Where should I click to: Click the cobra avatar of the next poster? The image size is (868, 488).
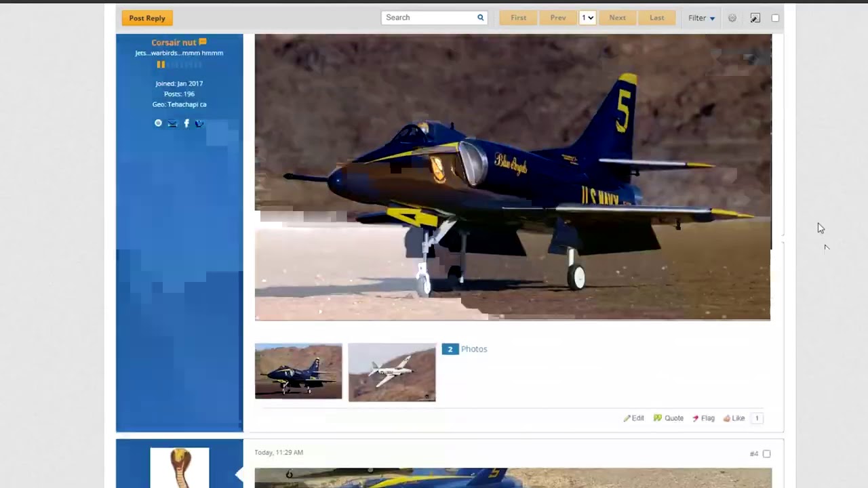point(180,468)
